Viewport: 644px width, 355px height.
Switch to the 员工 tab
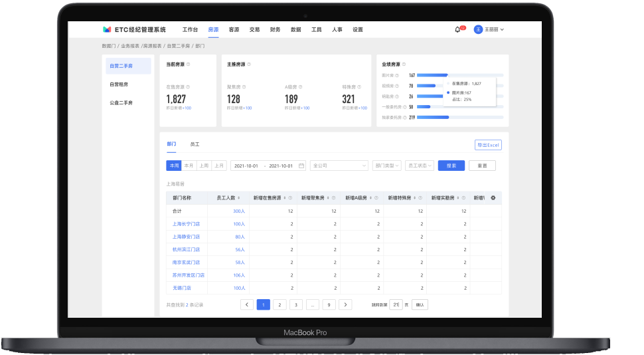click(195, 144)
